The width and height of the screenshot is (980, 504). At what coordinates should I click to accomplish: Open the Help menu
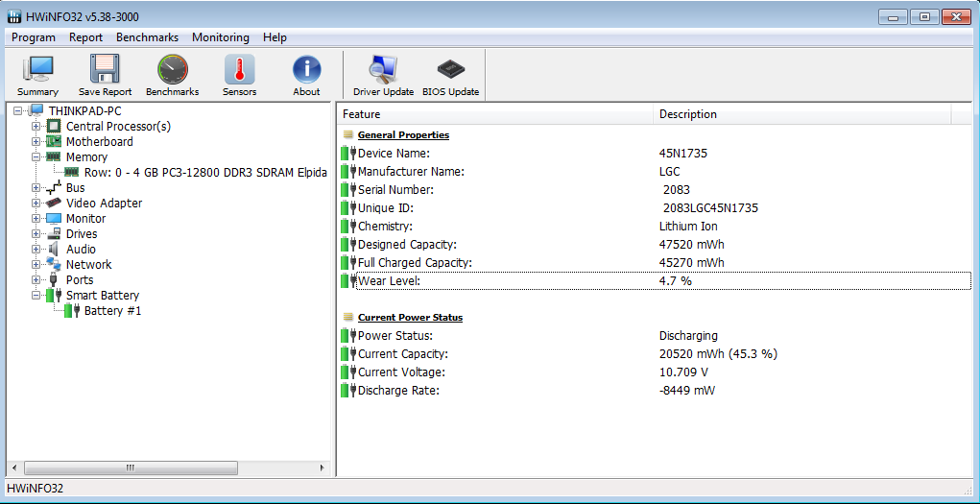275,37
